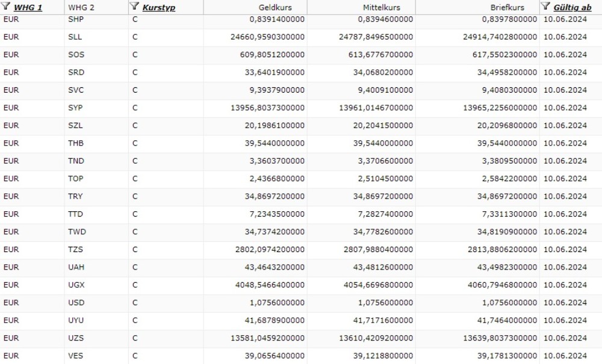Click Mittelkurs value 13961,0146700000
This screenshot has height=364, width=602.
[x=376, y=108]
